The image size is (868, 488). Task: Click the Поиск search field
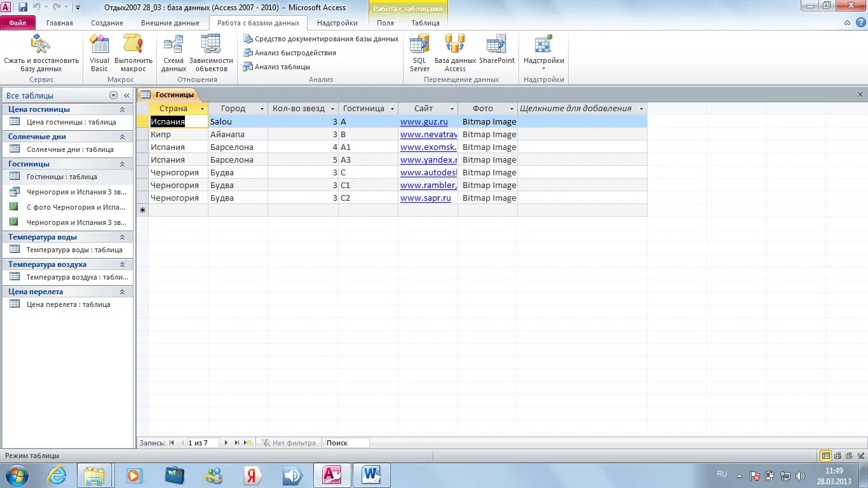click(346, 443)
